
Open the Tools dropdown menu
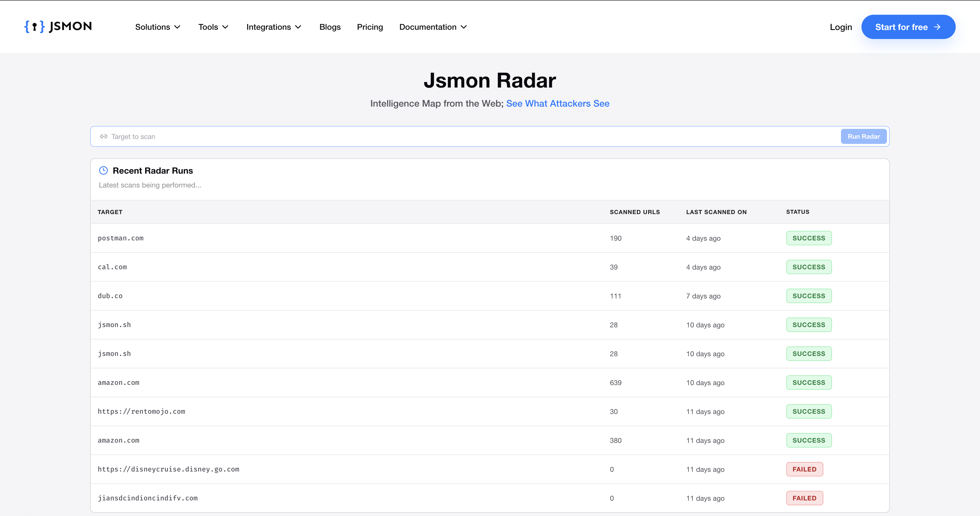[x=213, y=27]
